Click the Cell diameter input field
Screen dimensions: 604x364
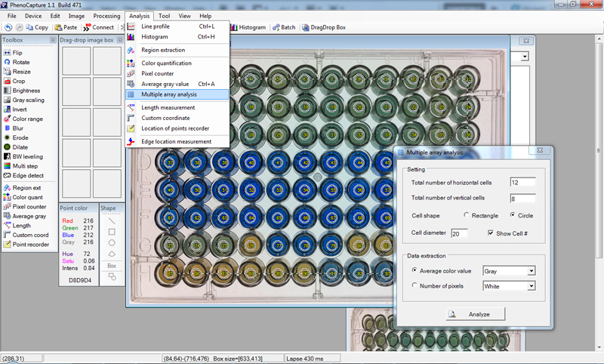coord(460,233)
